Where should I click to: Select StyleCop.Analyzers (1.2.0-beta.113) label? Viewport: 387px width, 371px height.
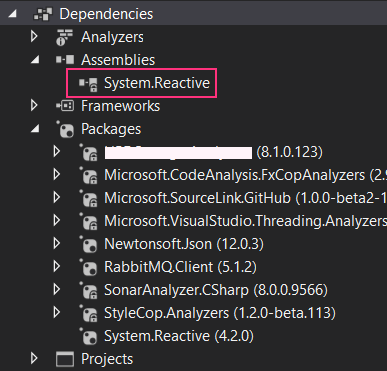pyautogui.click(x=220, y=313)
